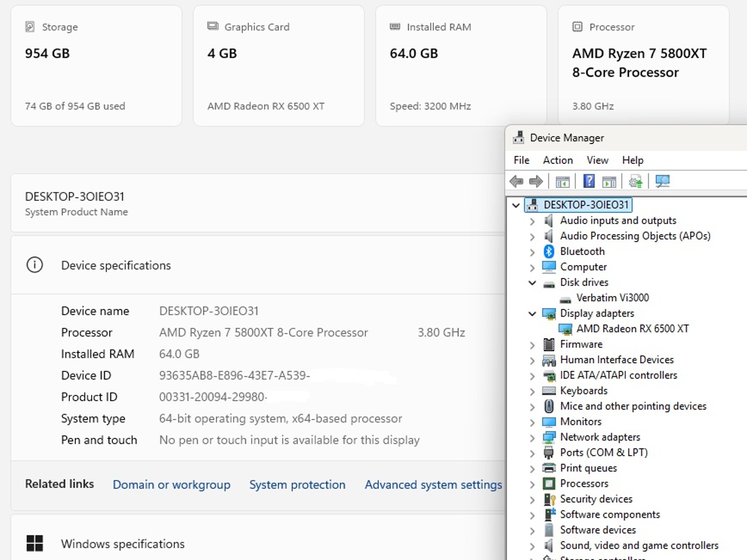Click the Update device driver toolbar icon
Screen dimensions: 747x560
[635, 181]
